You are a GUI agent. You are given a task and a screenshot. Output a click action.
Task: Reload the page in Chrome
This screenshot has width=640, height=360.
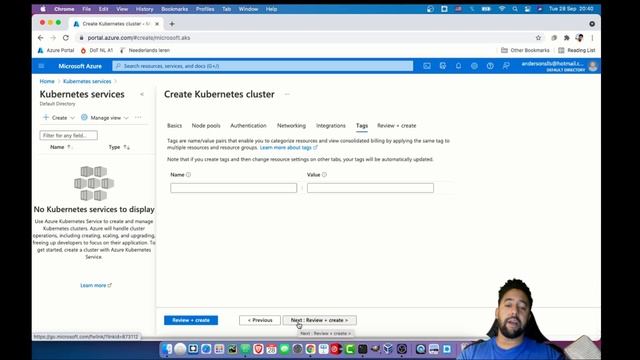tap(66, 38)
